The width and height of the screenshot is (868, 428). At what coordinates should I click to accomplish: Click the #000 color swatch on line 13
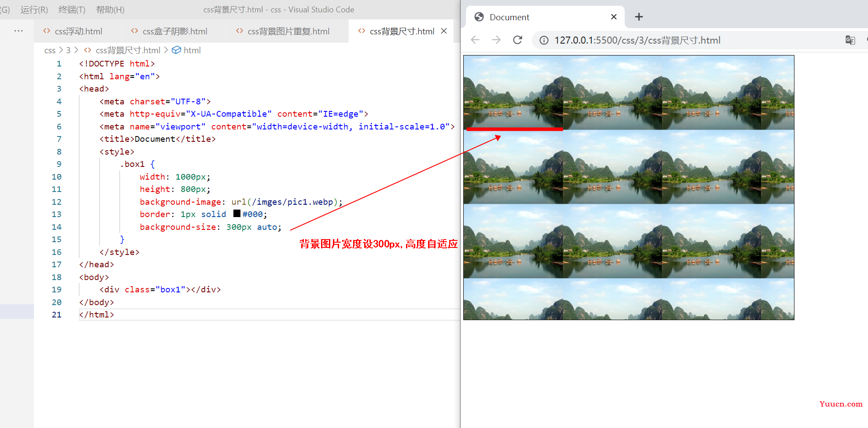point(237,214)
